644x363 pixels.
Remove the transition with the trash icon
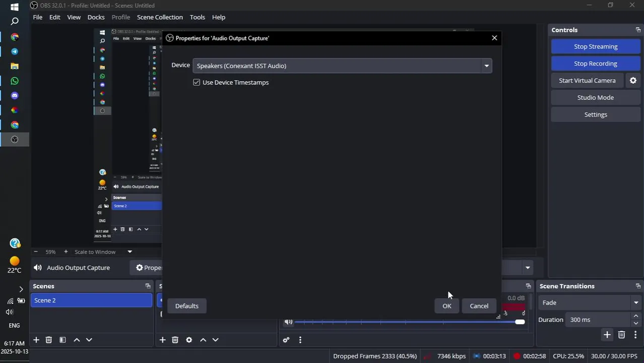(x=622, y=335)
